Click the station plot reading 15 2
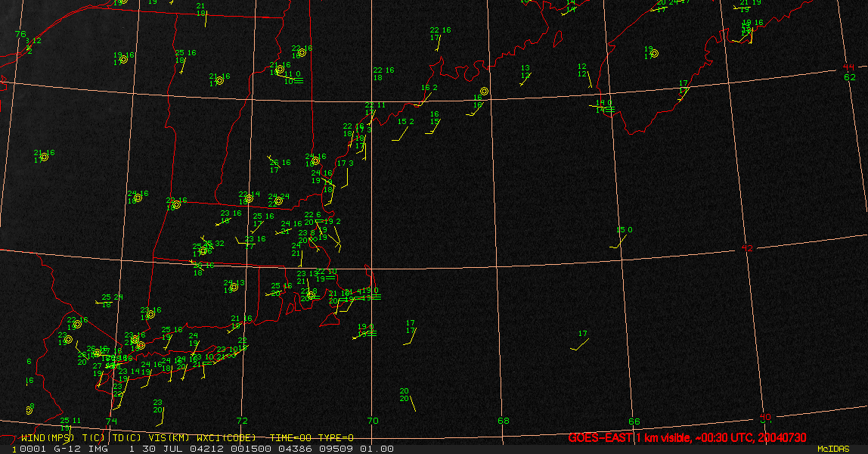 click(x=406, y=122)
